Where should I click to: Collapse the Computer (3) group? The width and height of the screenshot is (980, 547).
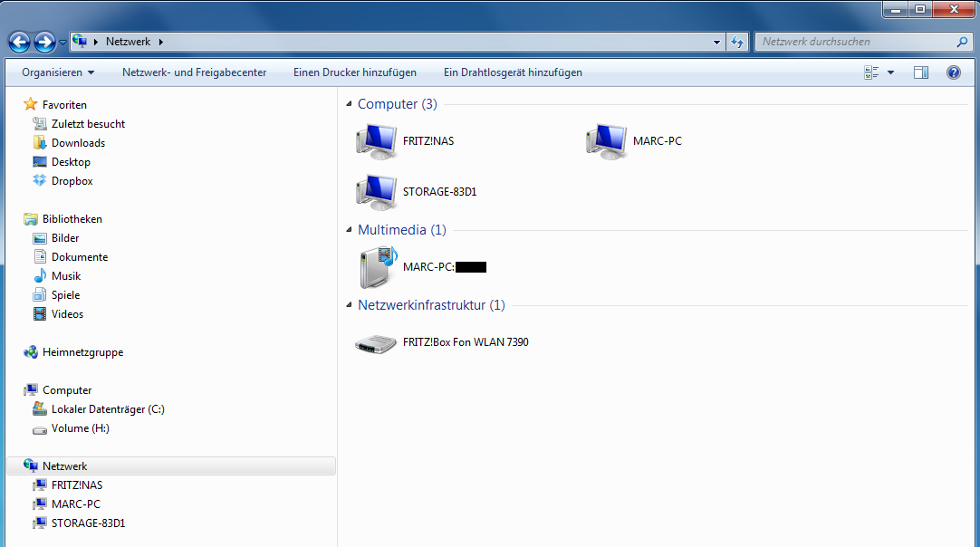(350, 105)
